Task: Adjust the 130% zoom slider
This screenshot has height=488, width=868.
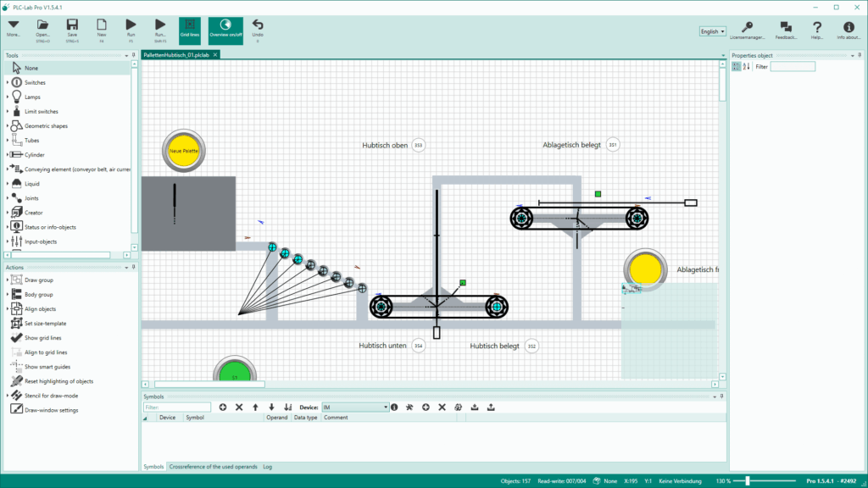Action: point(748,481)
